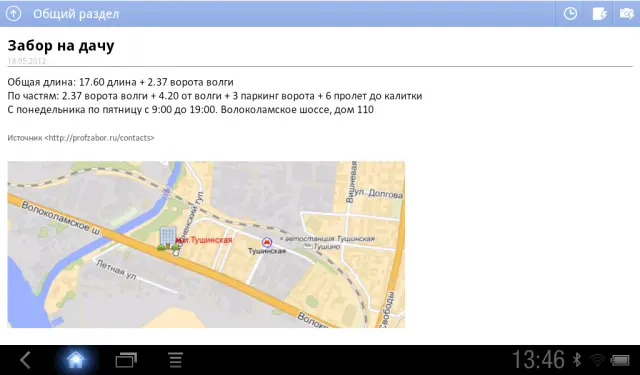Tap the camera capture icon
Screen dimensions: 640x375
pos(627,13)
